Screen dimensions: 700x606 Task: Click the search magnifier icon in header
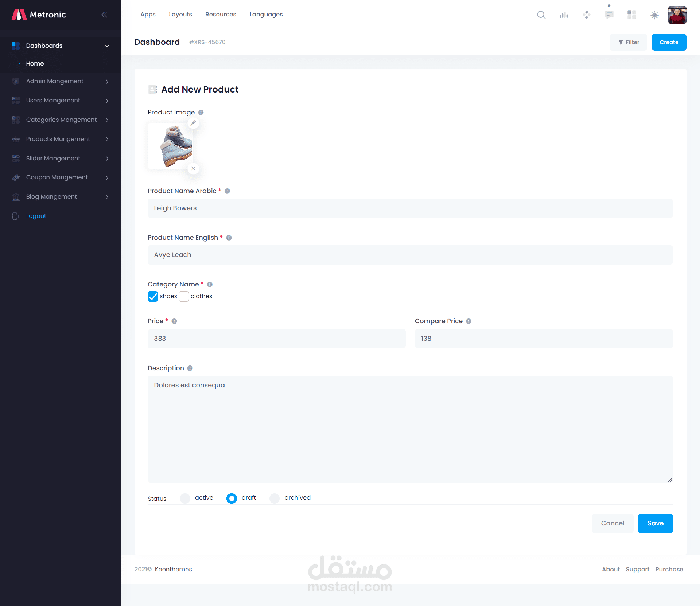click(x=541, y=15)
